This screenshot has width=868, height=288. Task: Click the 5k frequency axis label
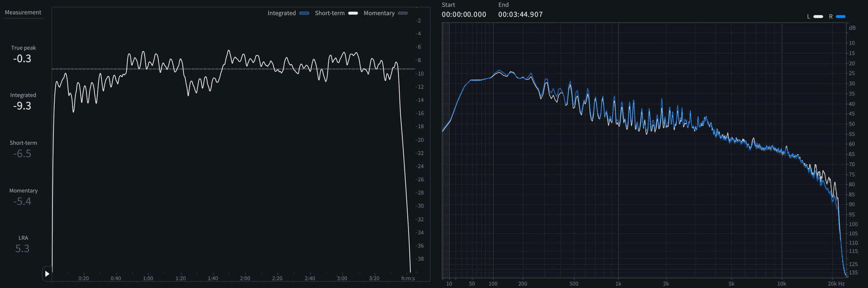(x=731, y=284)
